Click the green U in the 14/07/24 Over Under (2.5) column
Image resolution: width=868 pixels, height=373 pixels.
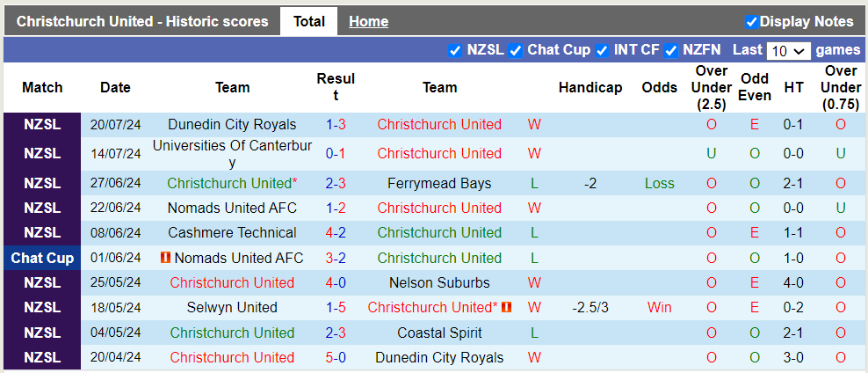[712, 154]
